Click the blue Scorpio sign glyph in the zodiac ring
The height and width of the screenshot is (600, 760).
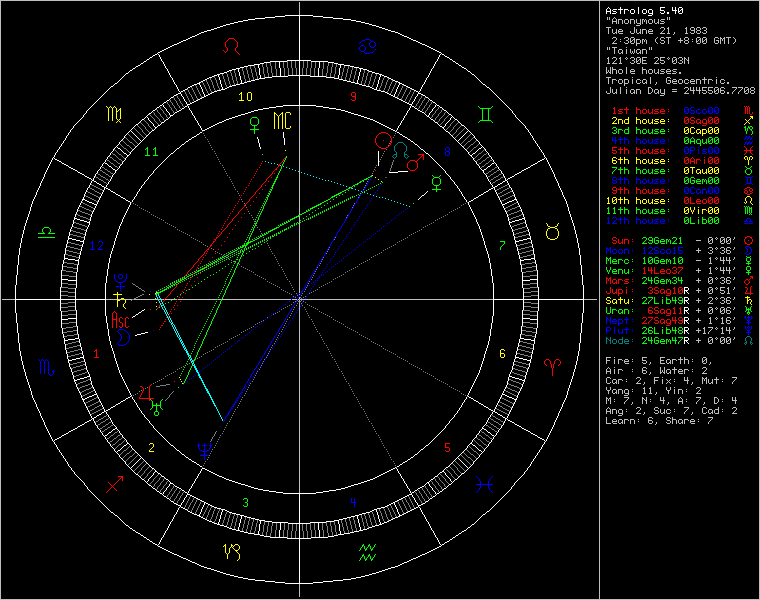coord(47,367)
